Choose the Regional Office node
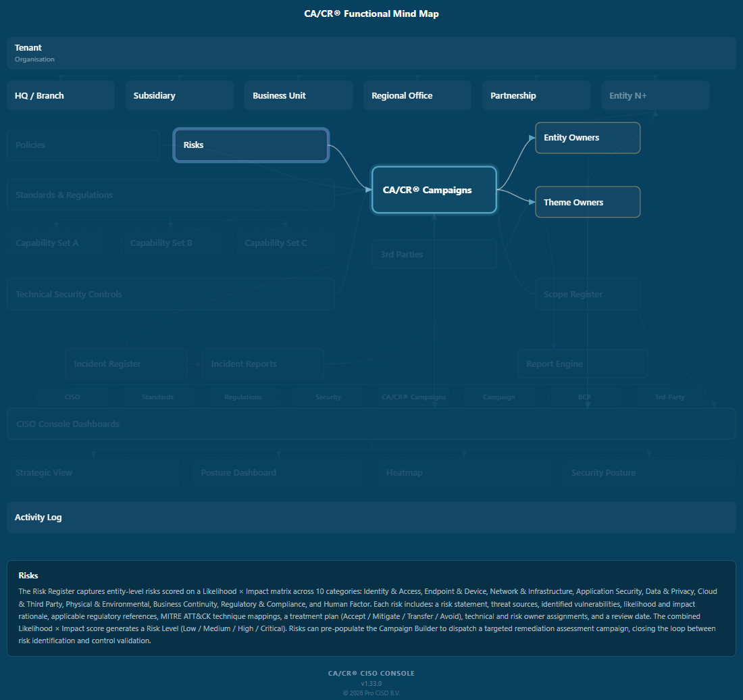 pyautogui.click(x=417, y=95)
